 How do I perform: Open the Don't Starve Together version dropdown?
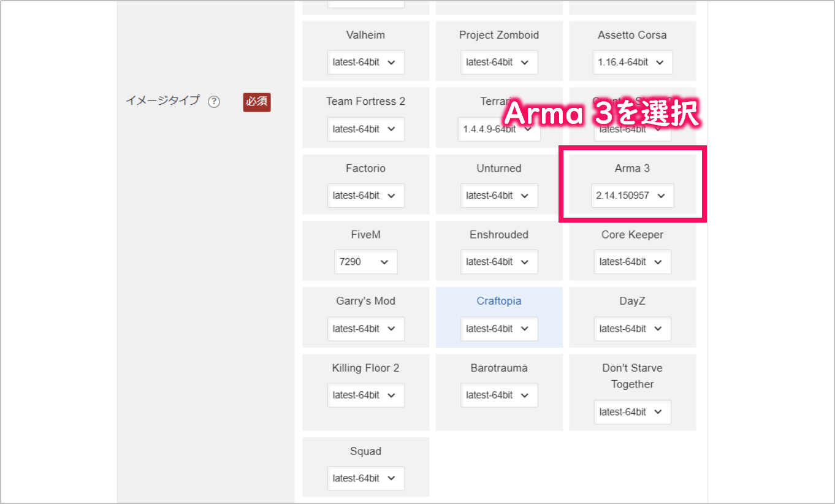tap(632, 412)
